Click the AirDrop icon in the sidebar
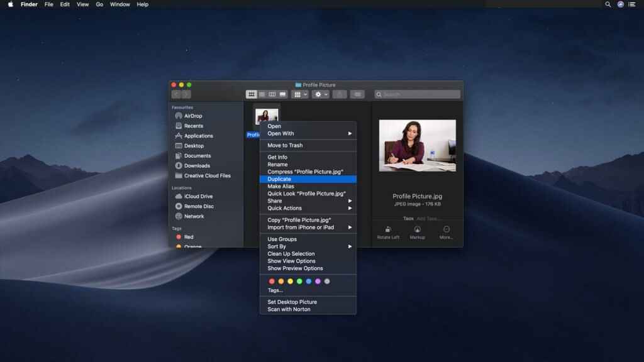The width and height of the screenshot is (644, 362). pos(179,116)
